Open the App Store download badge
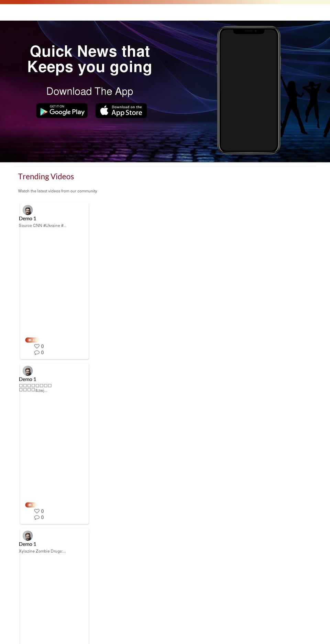 pyautogui.click(x=121, y=111)
